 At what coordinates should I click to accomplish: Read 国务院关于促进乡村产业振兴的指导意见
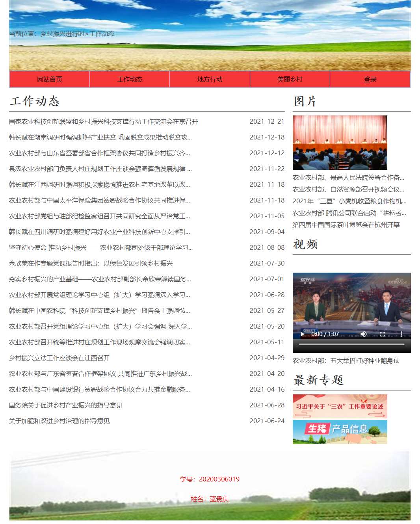pyautogui.click(x=66, y=405)
